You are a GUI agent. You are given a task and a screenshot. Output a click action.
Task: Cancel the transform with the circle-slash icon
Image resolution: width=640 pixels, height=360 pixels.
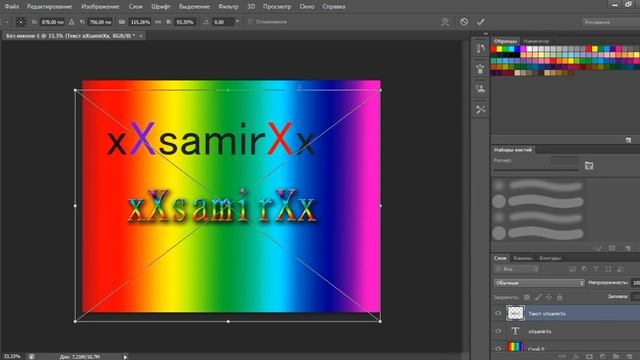coord(464,22)
